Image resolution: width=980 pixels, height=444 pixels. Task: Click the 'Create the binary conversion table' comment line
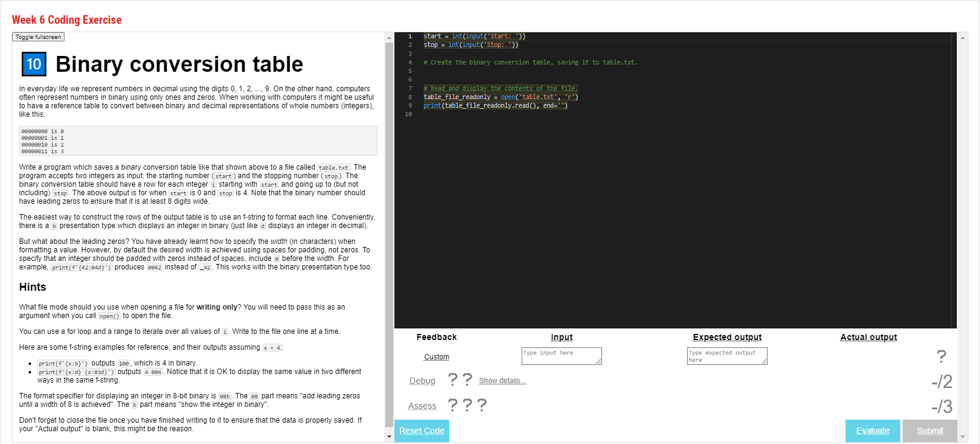click(531, 63)
